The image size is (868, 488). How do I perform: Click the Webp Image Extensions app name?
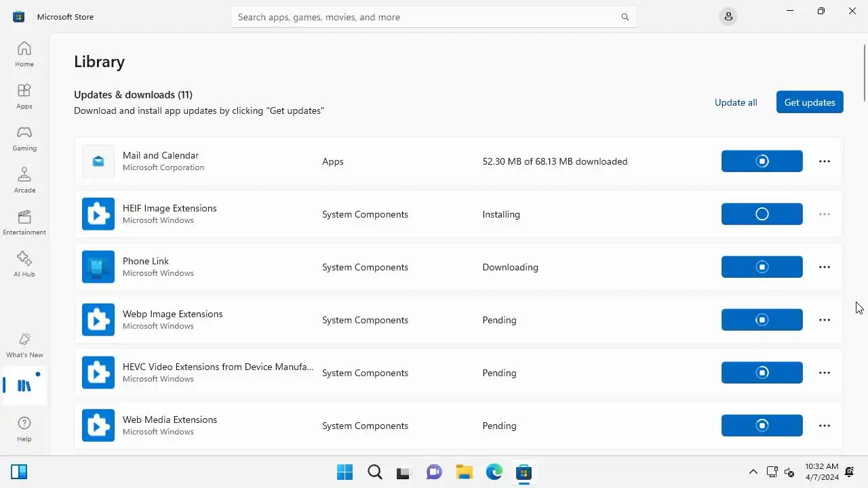pyautogui.click(x=172, y=314)
